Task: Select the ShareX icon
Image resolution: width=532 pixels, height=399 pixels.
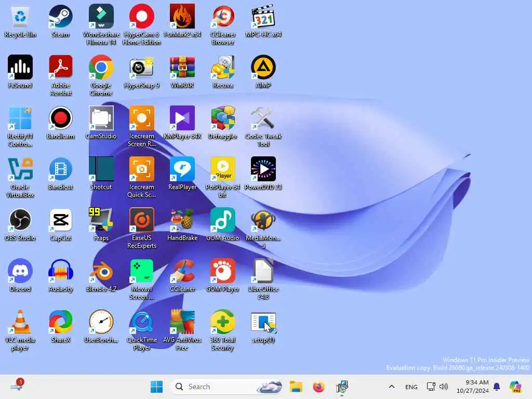Action: pyautogui.click(x=60, y=327)
